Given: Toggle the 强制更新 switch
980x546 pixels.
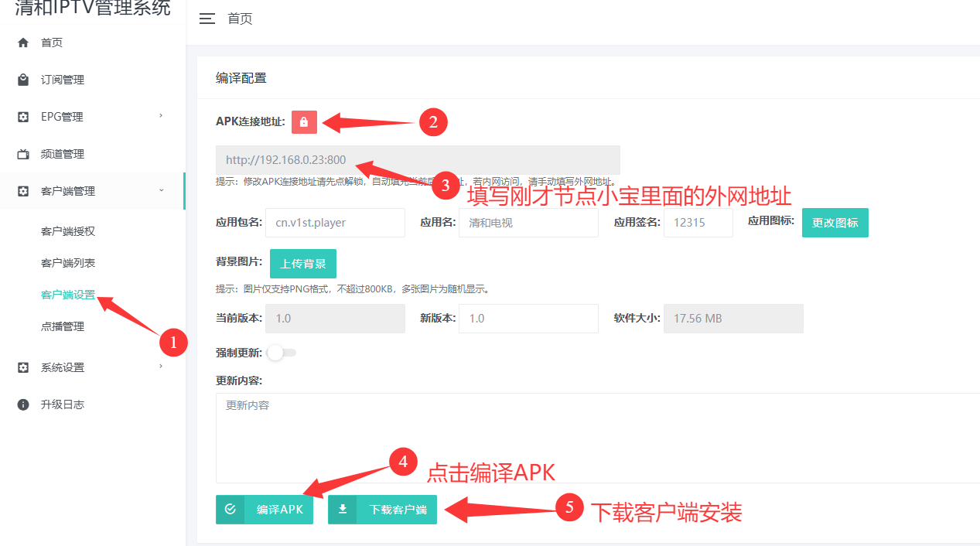Looking at the screenshot, I should click(281, 353).
